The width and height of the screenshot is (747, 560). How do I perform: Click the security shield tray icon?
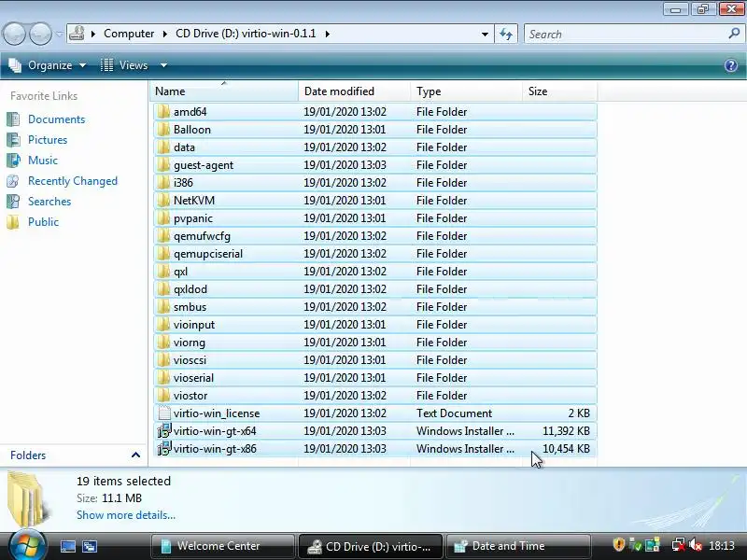click(x=618, y=545)
